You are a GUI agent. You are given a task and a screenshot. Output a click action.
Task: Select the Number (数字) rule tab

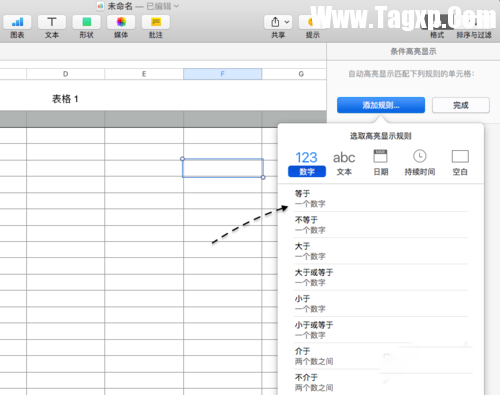307,163
